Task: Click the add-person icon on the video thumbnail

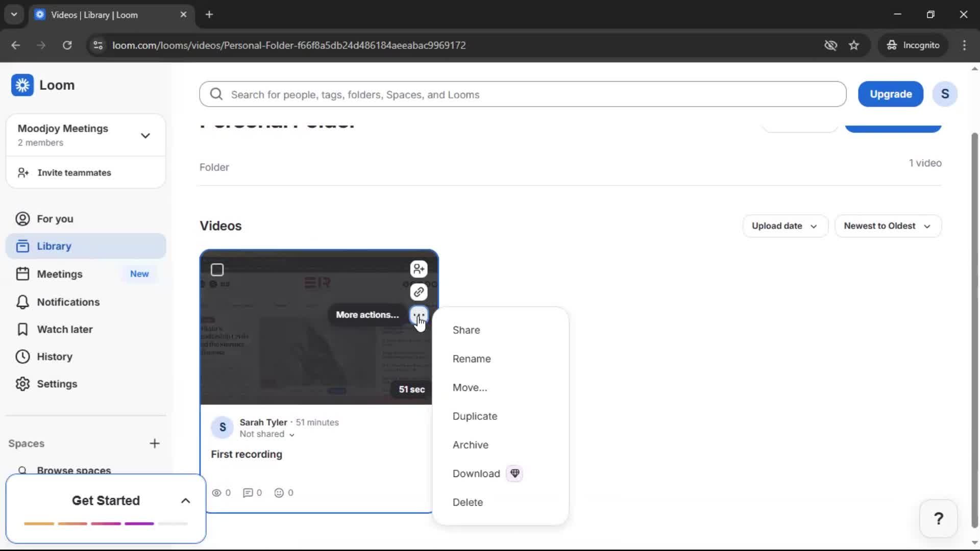Action: (419, 269)
